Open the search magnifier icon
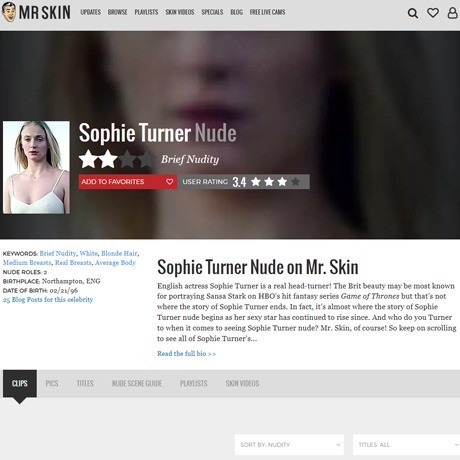 413,13
